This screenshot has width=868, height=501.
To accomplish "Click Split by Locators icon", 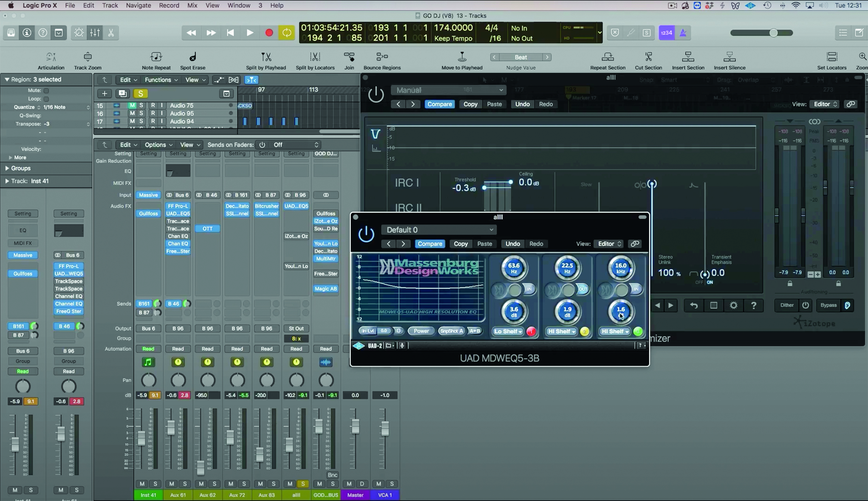I will [315, 57].
